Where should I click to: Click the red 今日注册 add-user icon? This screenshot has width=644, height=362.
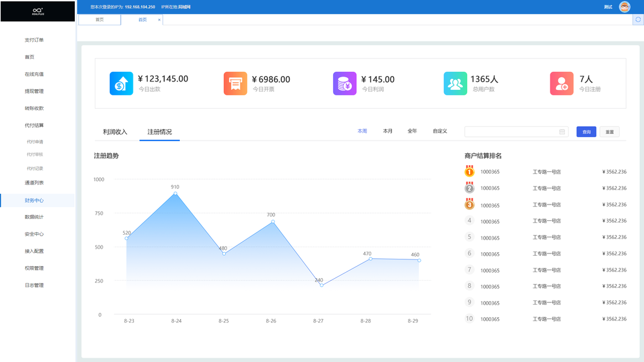[561, 83]
